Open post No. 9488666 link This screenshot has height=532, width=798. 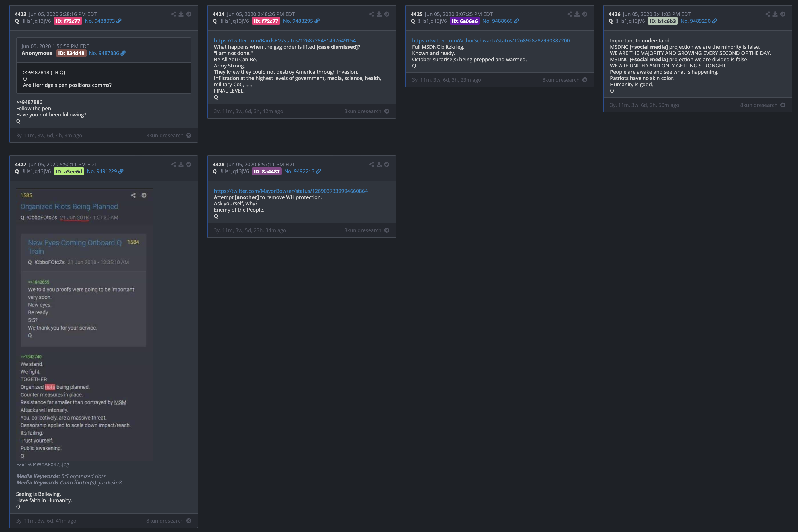coord(497,21)
